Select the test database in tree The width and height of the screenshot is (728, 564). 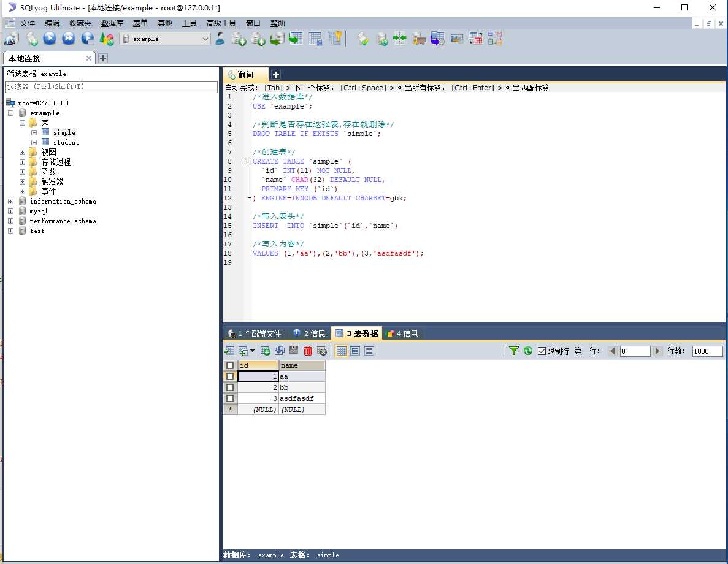pyautogui.click(x=37, y=231)
